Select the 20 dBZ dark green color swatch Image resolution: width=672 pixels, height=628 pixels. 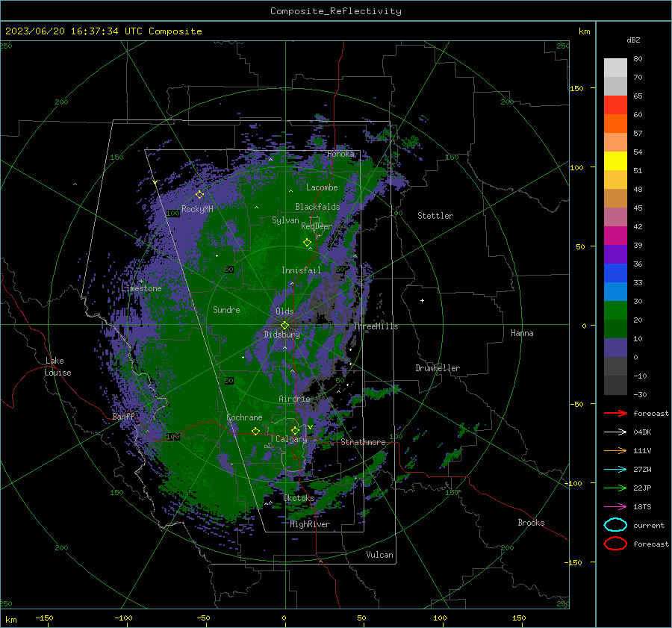[x=615, y=329]
